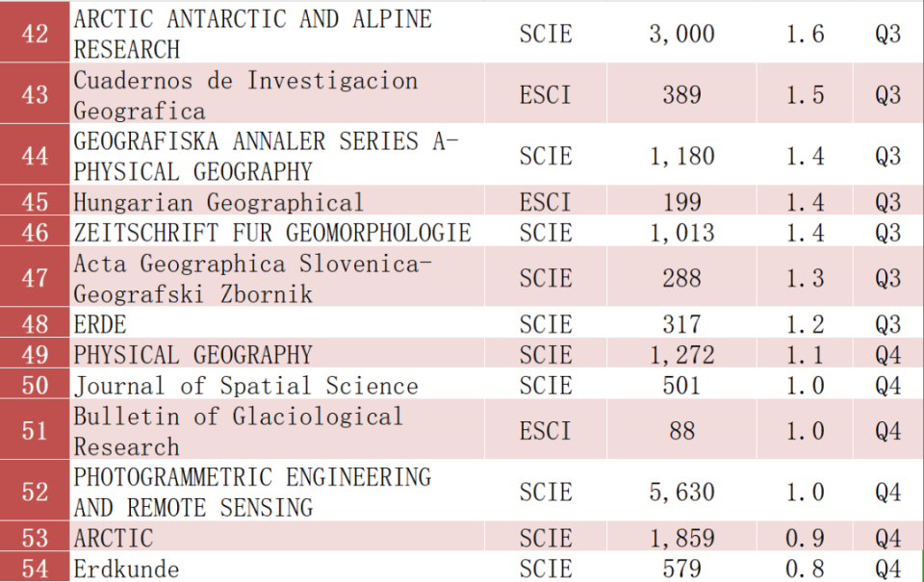Select the citation count 199

click(681, 202)
